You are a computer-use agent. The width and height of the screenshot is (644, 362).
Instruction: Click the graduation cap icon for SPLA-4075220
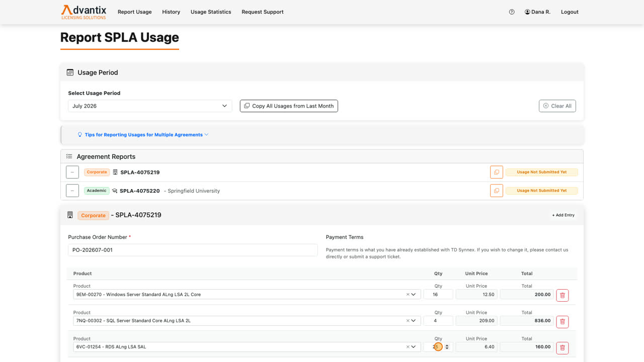click(x=115, y=191)
